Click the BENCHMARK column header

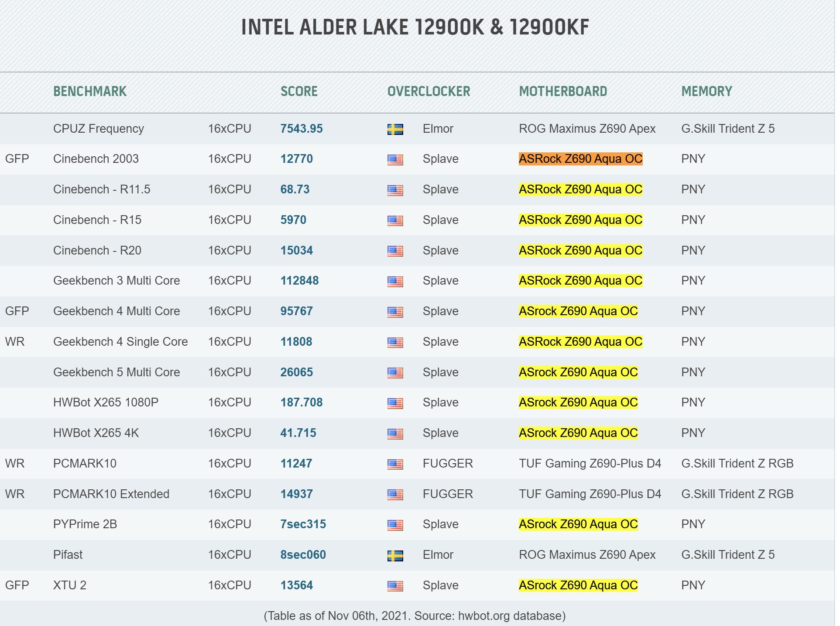click(x=90, y=91)
